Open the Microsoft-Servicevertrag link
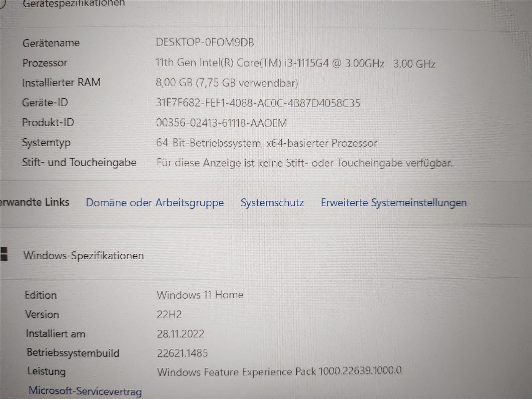Screen dimensions: 532x399 (x=85, y=391)
